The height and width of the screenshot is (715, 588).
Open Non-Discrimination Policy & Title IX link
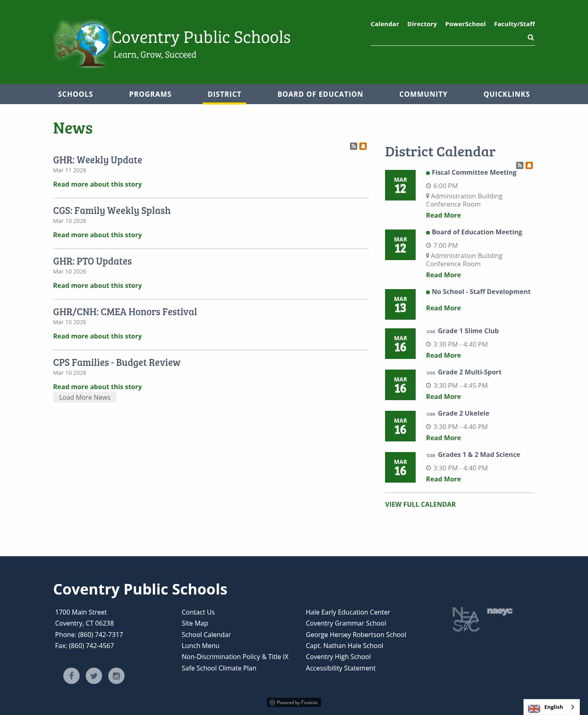click(x=235, y=657)
